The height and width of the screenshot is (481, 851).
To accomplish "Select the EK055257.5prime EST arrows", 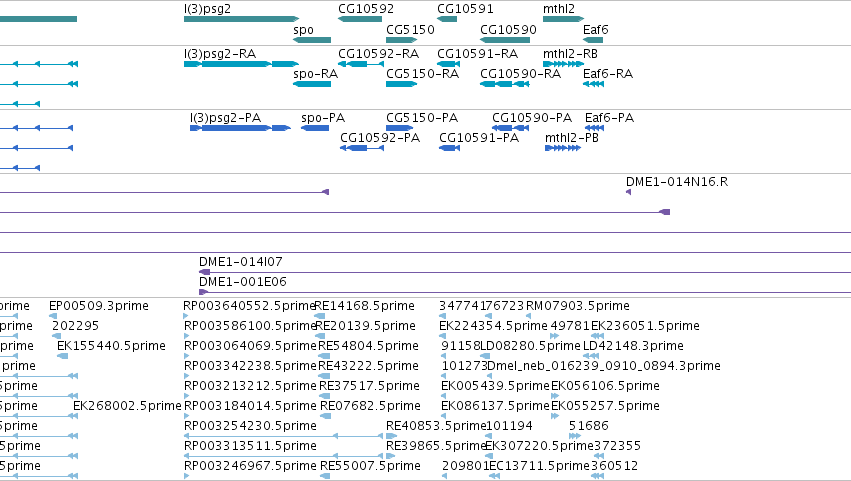I will 555,416.
